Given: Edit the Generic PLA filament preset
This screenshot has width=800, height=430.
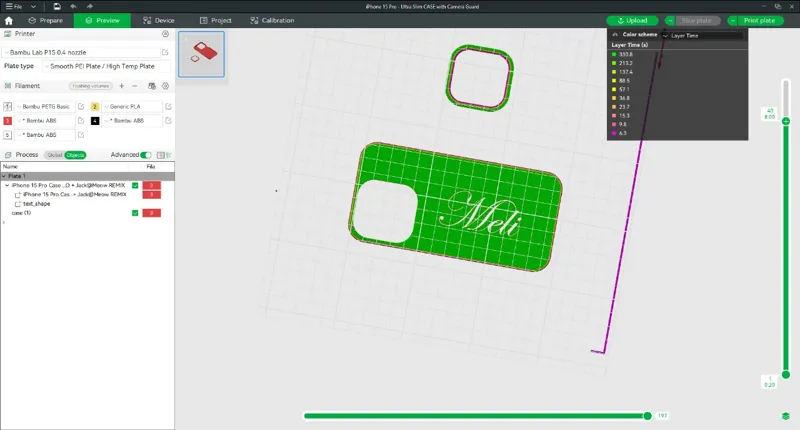Looking at the screenshot, I should click(x=168, y=107).
